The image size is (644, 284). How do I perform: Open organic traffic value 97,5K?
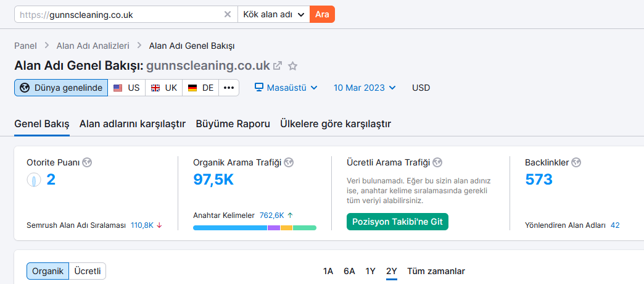[x=213, y=180]
